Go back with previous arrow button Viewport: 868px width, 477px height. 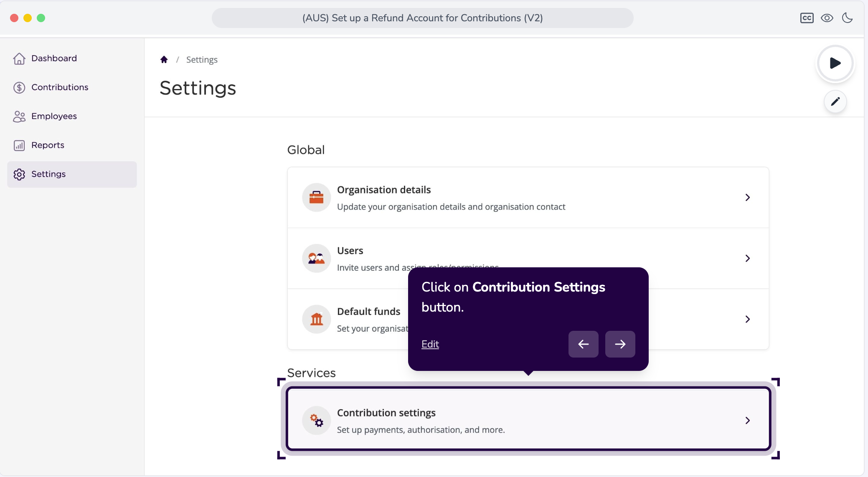pyautogui.click(x=583, y=344)
